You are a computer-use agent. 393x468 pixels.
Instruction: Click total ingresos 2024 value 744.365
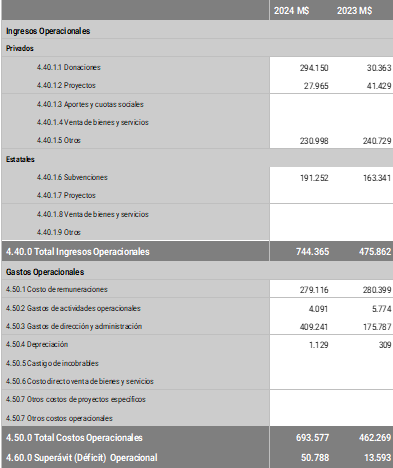click(x=312, y=252)
